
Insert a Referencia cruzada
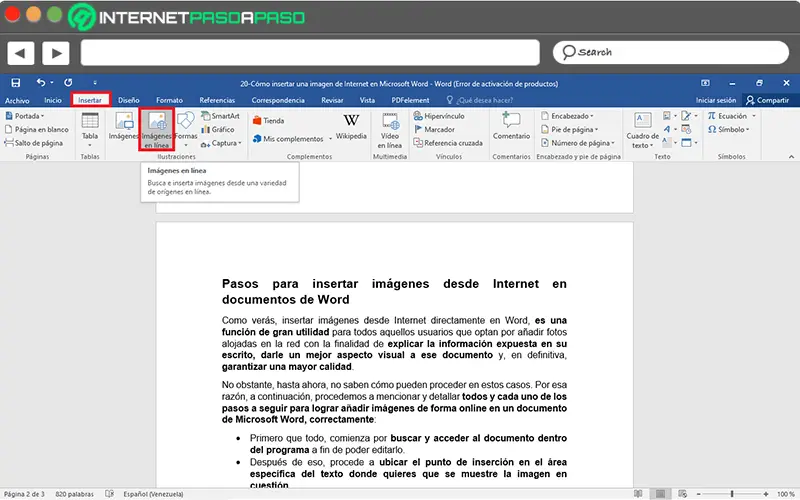pyautogui.click(x=448, y=143)
